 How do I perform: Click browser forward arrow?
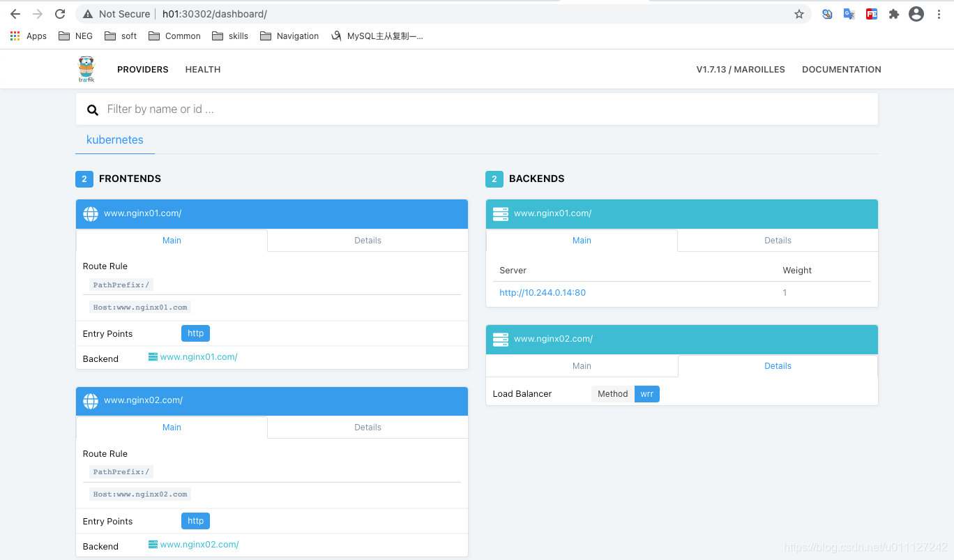tap(38, 14)
